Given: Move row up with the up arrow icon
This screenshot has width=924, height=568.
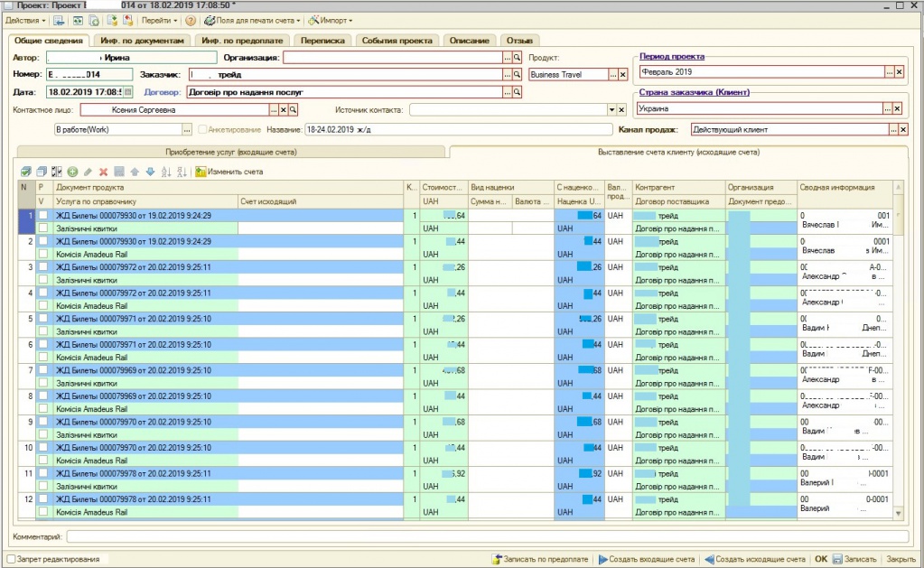Looking at the screenshot, I should 135,172.
